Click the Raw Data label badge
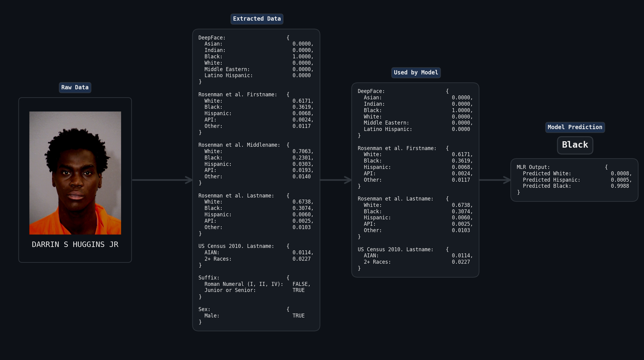Image resolution: width=644 pixels, height=360 pixels. click(x=75, y=87)
